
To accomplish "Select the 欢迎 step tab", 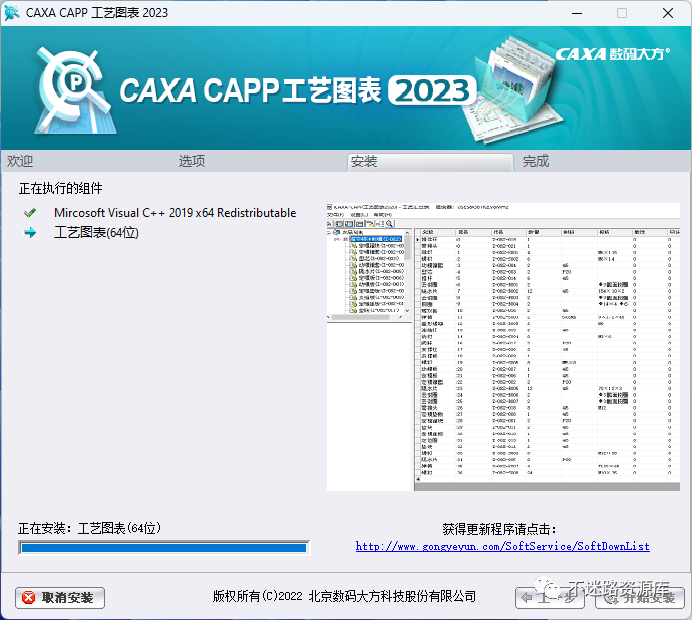I will click(x=20, y=161).
